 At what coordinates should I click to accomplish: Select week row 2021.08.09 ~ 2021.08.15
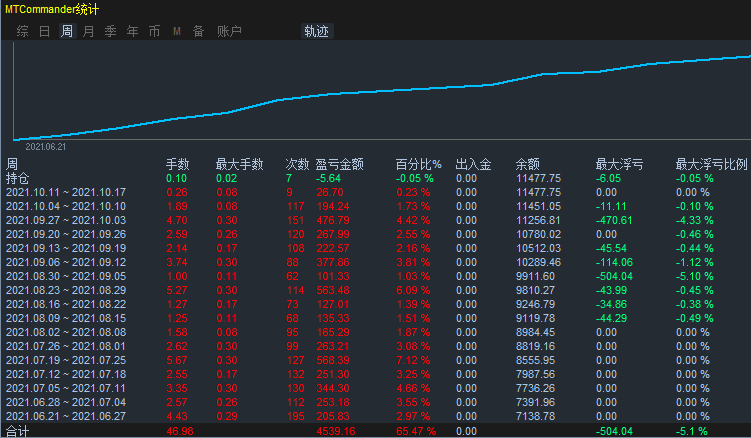click(x=376, y=318)
